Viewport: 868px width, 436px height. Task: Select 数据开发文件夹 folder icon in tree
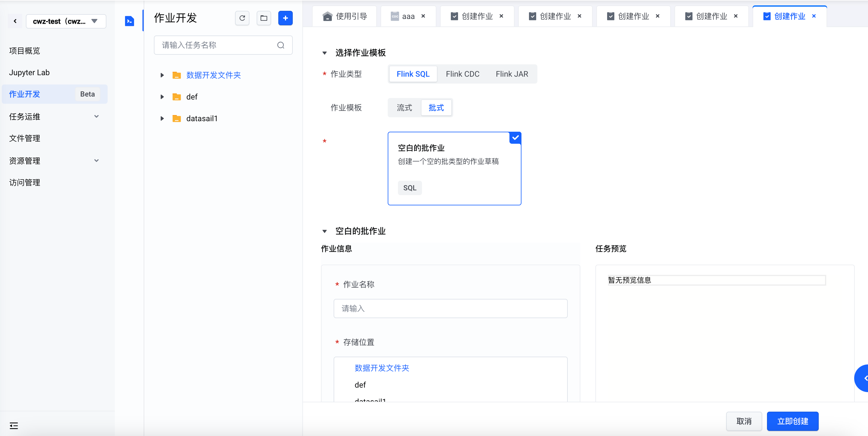[176, 75]
